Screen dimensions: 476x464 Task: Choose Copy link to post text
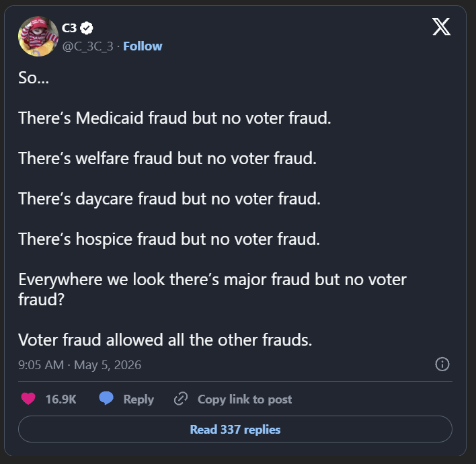245,399
